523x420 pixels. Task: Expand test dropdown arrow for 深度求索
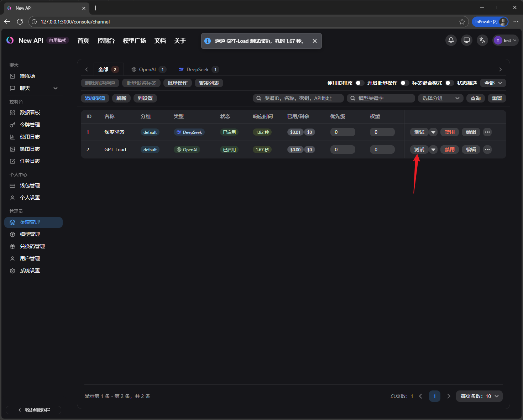pyautogui.click(x=433, y=132)
